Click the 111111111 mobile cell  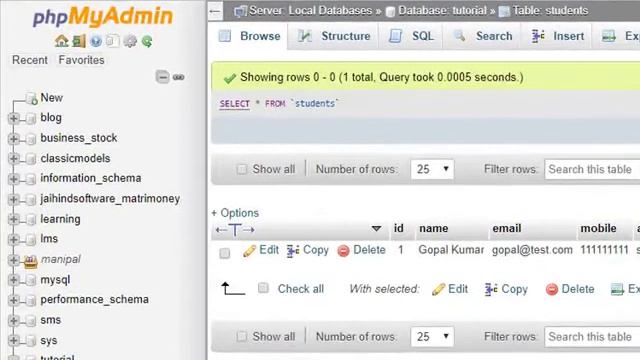tap(604, 250)
